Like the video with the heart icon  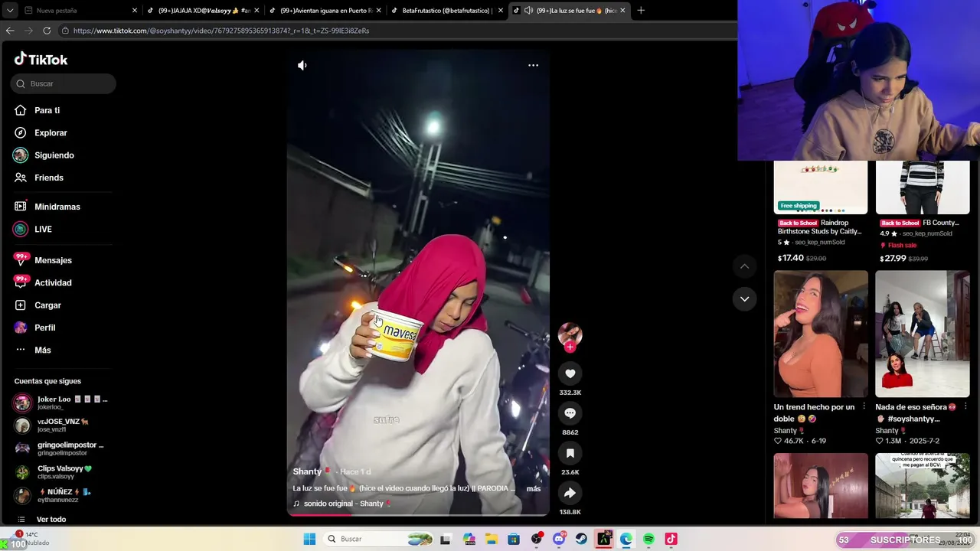tap(570, 373)
